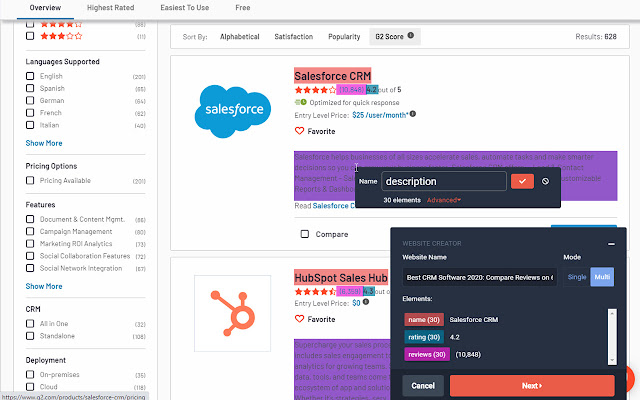Image resolution: width=640 pixels, height=400 pixels.
Task: Tick the German language checkbox
Action: pyautogui.click(x=30, y=100)
